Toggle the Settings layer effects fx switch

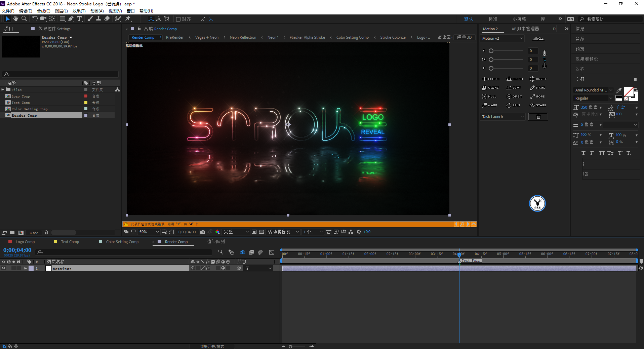pos(208,268)
